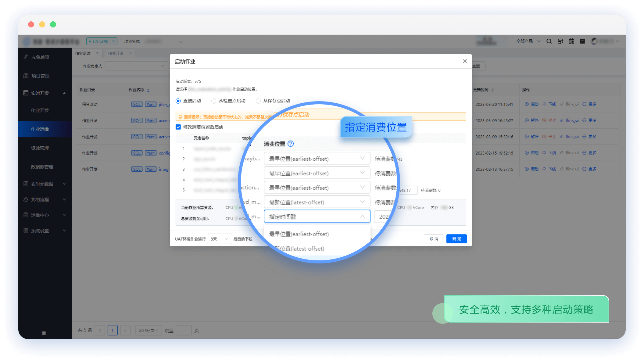The image size is (644, 361).
Task: Select 从检查点启动 radio option
Action: tap(214, 101)
